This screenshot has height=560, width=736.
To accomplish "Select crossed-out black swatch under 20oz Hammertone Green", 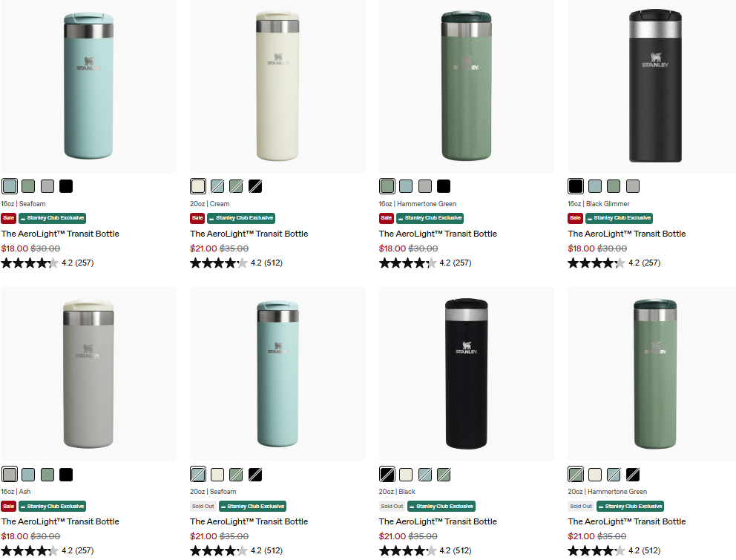I will coord(633,475).
